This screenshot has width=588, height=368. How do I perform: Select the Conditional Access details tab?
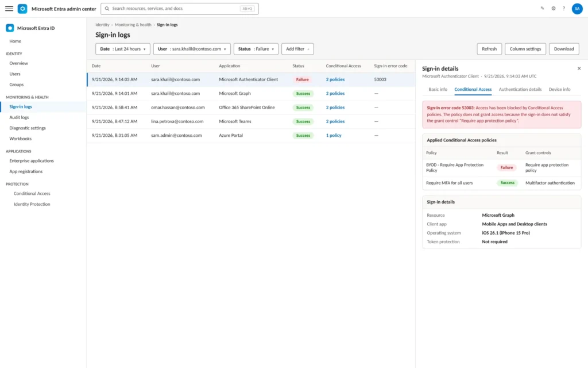pos(473,89)
